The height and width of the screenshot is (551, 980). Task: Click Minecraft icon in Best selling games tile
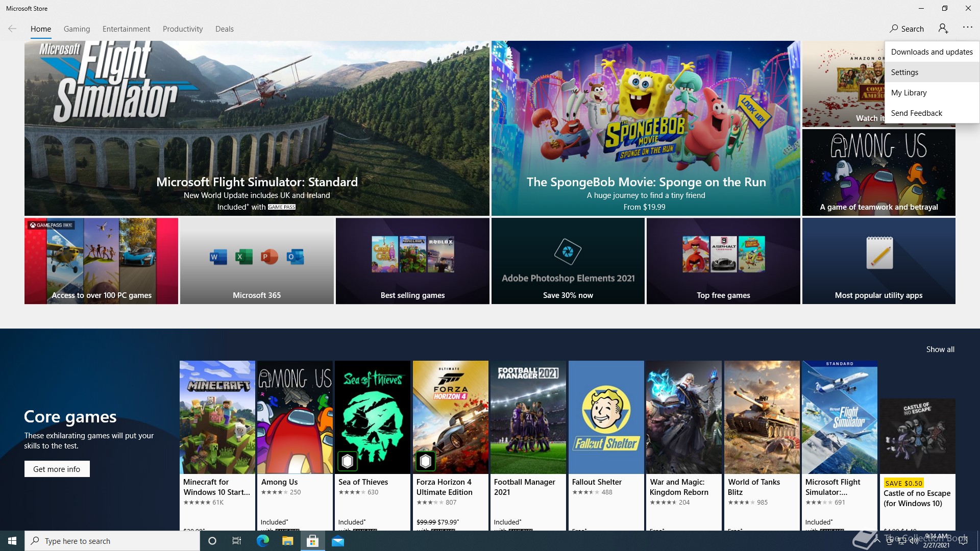[x=413, y=254]
